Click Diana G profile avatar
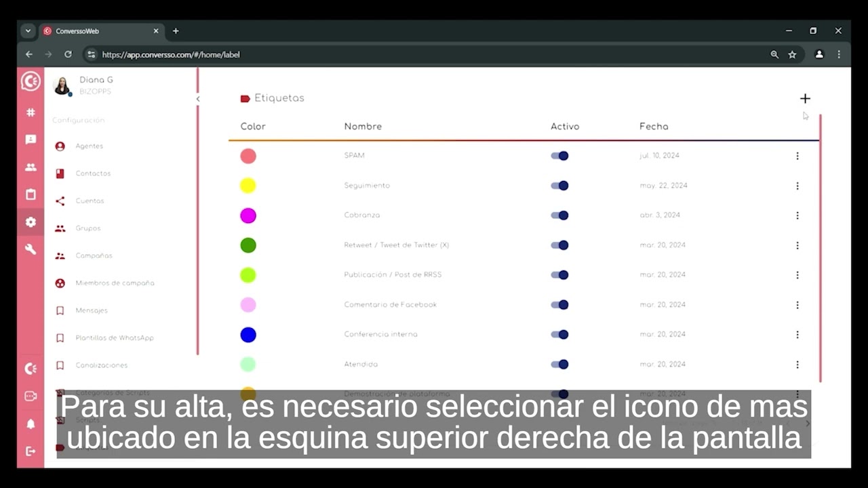The width and height of the screenshot is (868, 488). [62, 86]
